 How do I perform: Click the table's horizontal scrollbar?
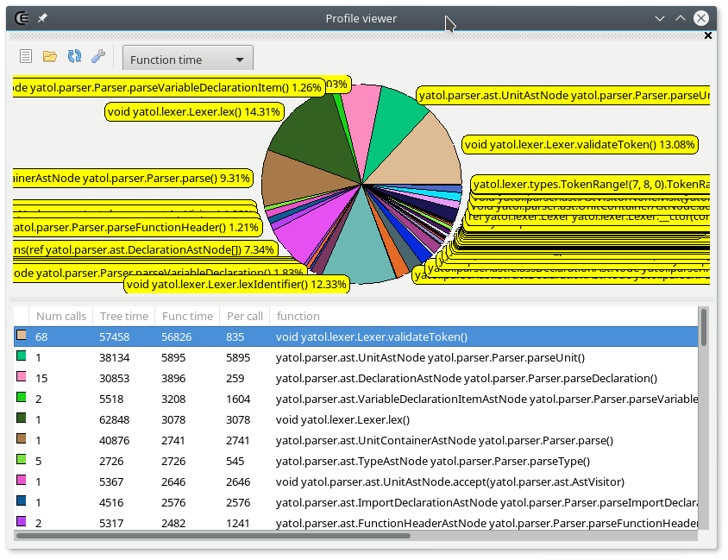(x=345, y=536)
